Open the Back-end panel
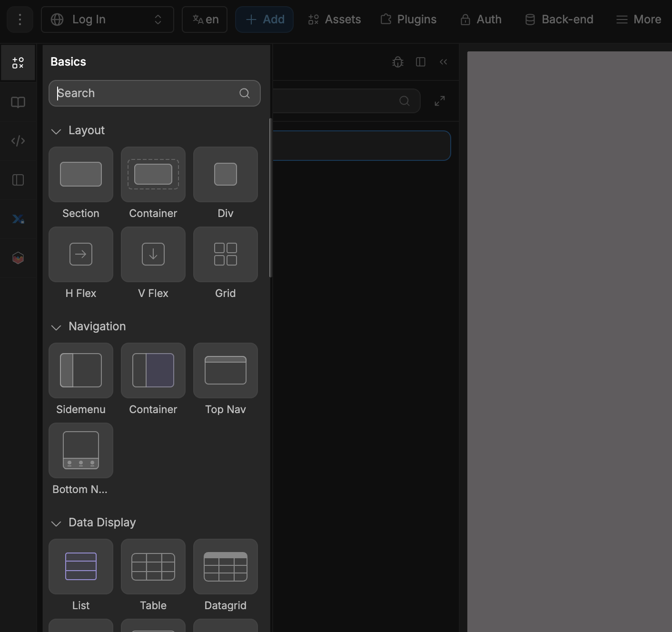The image size is (672, 632). coord(559,20)
